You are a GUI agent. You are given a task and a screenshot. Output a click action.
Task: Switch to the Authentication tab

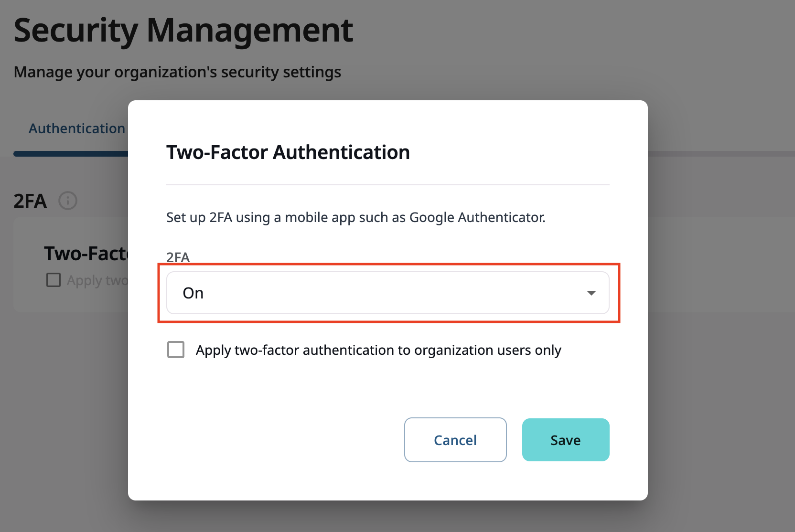(x=77, y=128)
